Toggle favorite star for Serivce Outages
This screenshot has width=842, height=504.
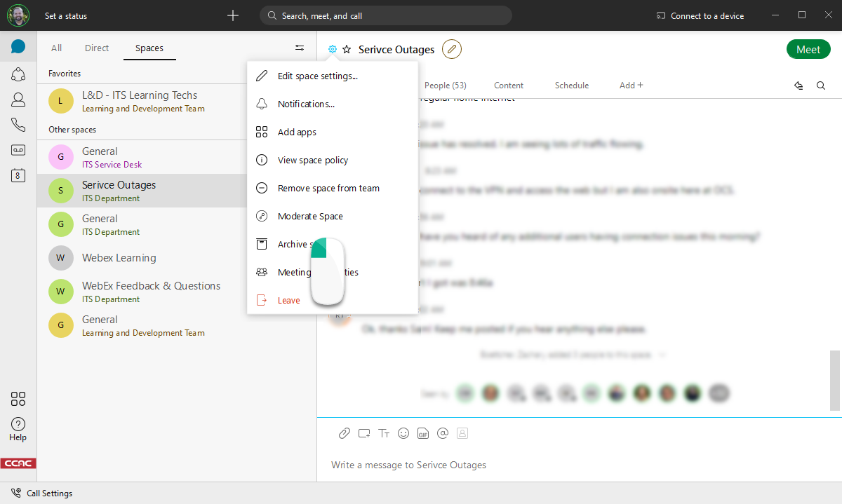click(347, 49)
